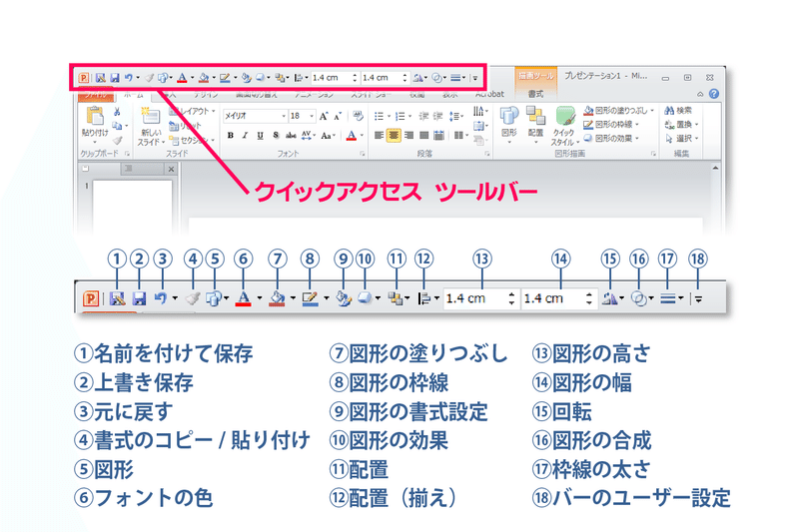Open orange ファイル tab

coord(95,95)
